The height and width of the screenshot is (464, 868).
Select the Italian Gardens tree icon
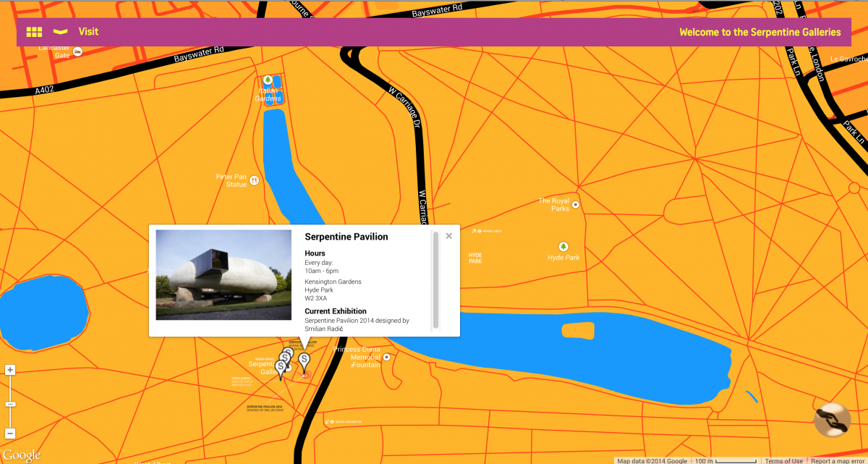268,80
